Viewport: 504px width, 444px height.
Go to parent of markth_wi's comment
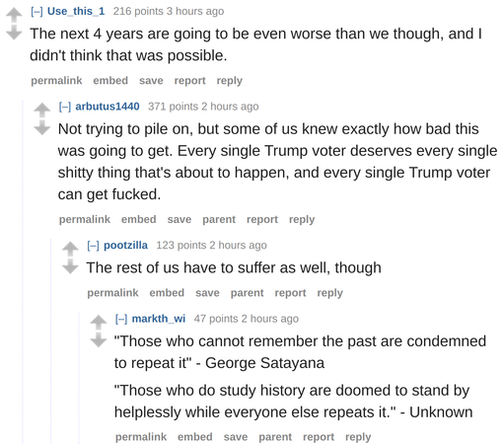pyautogui.click(x=275, y=437)
